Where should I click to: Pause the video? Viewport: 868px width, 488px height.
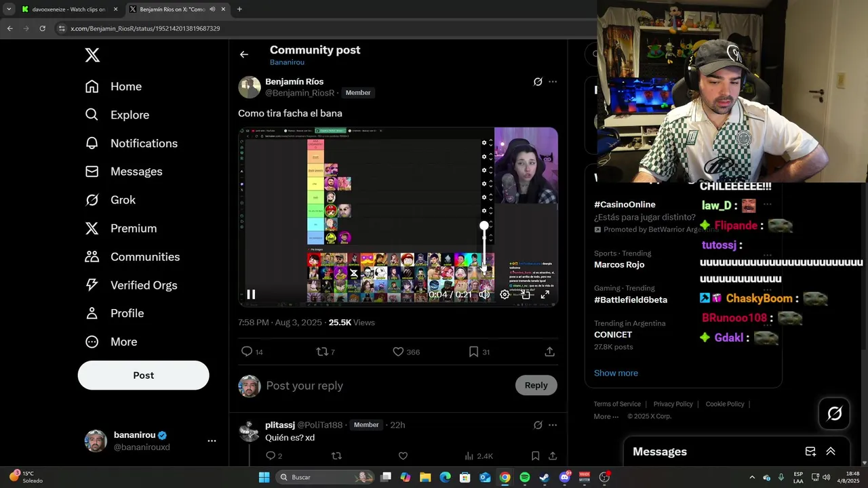[251, 294]
